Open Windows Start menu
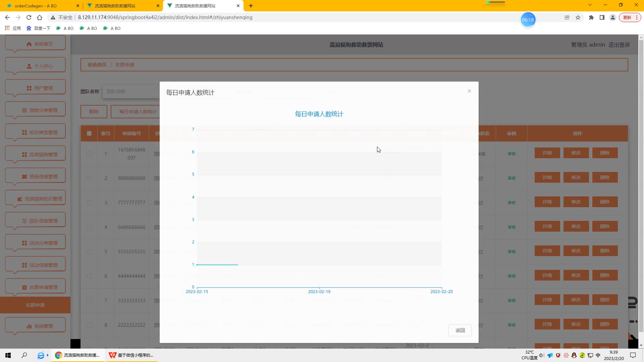Screen dimensions: 644x362 click(x=8, y=355)
